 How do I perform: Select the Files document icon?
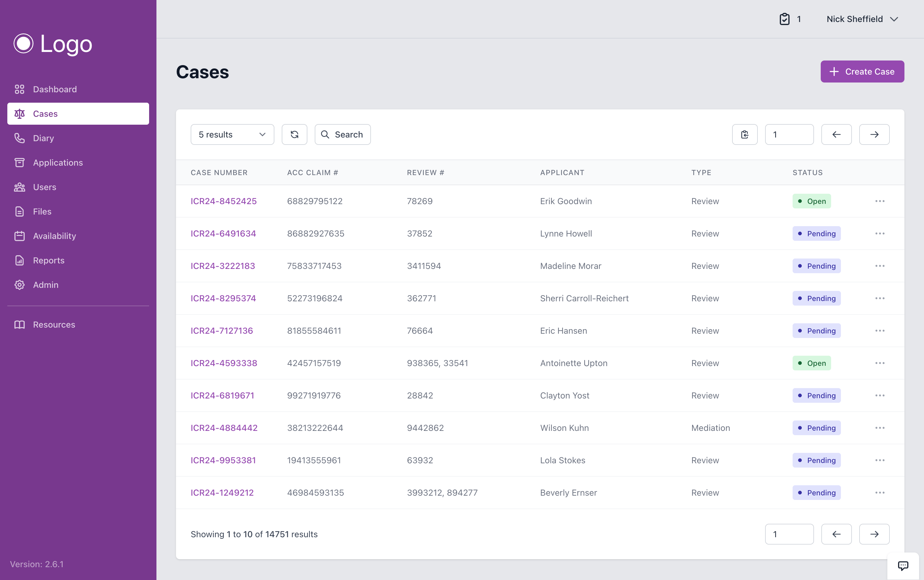pos(20,211)
